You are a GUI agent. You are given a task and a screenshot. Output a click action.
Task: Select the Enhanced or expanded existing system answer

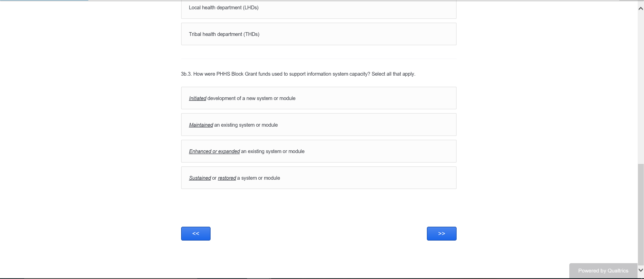pyautogui.click(x=318, y=151)
